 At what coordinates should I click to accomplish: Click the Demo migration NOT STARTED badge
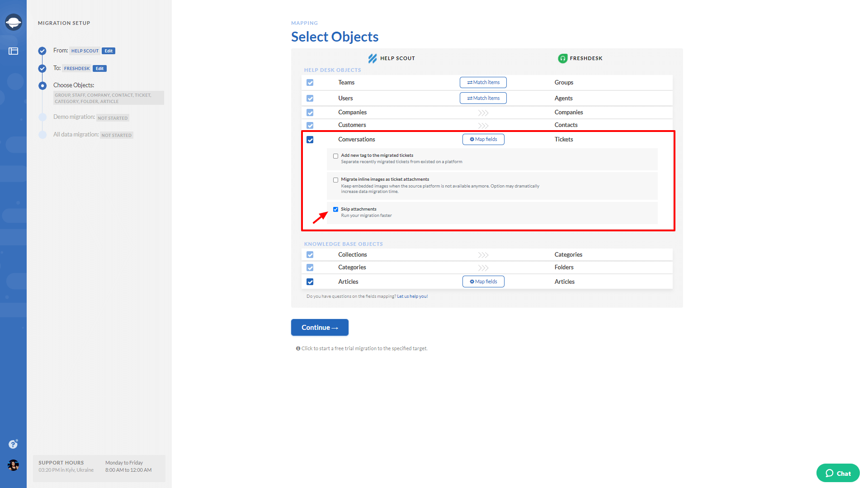click(113, 118)
